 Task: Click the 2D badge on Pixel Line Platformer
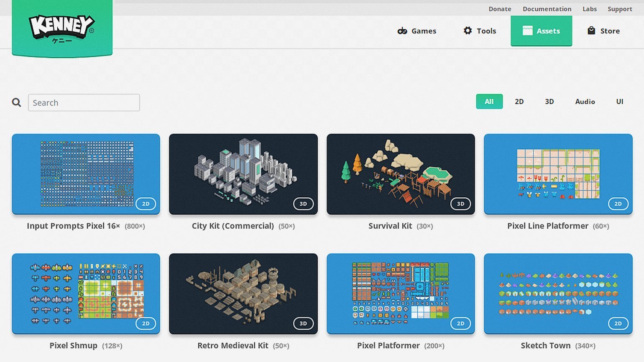pyautogui.click(x=618, y=204)
